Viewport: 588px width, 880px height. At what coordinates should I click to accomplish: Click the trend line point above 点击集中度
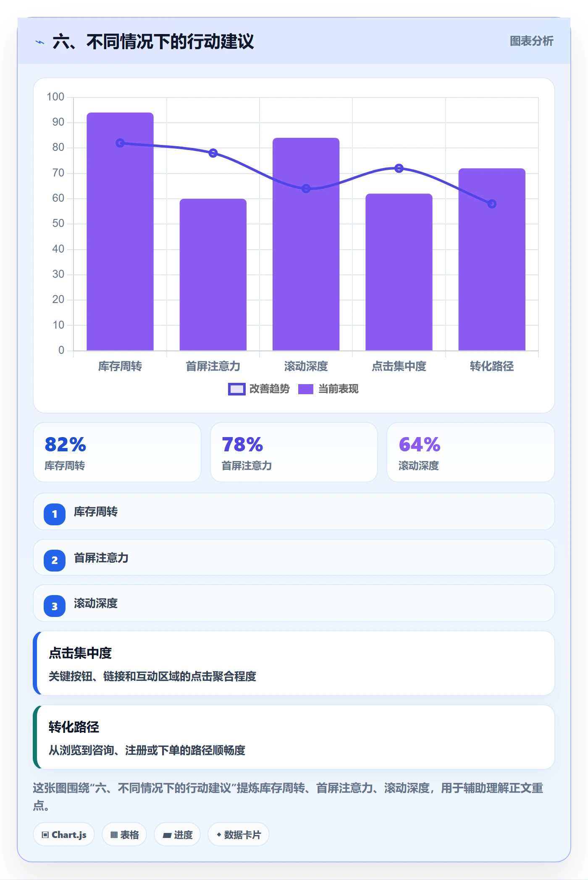pyautogui.click(x=399, y=169)
